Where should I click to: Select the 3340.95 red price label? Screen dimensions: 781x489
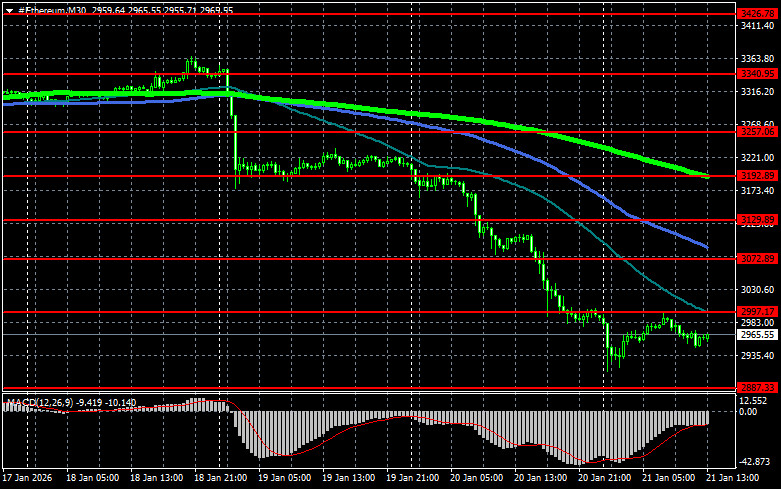point(758,74)
